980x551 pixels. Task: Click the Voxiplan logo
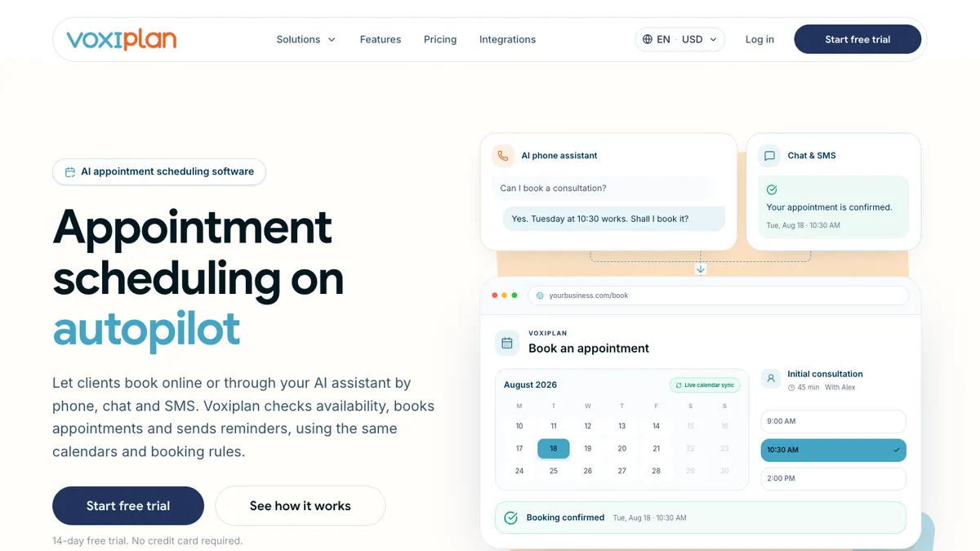point(122,39)
